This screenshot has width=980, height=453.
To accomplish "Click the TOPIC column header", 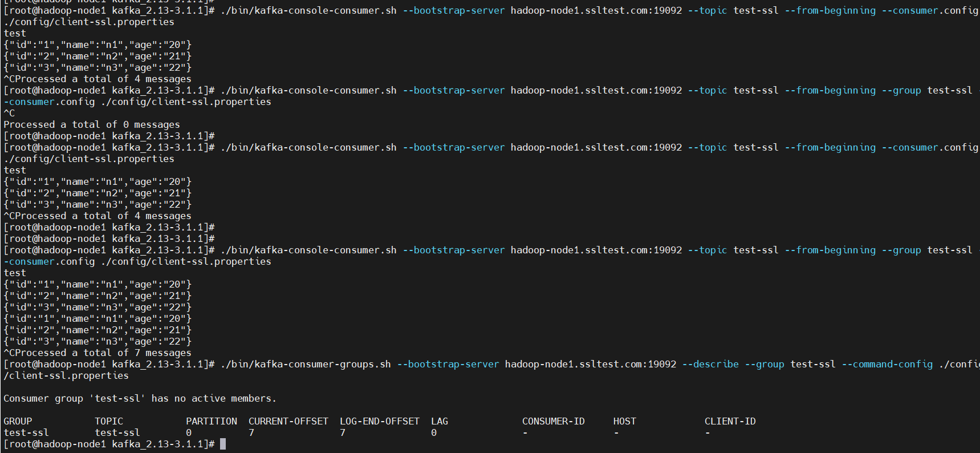I will (109, 421).
